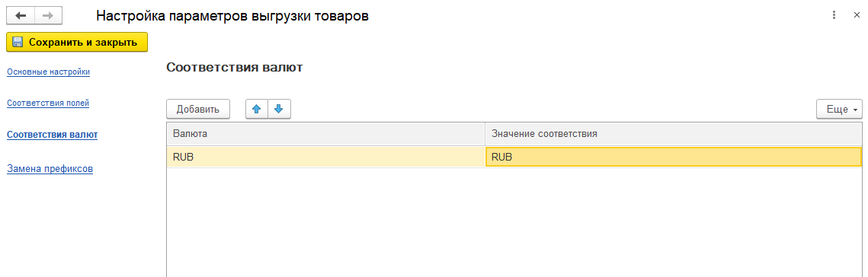Click the empty area below the RUB row
Image resolution: width=868 pixels, height=277 pixels.
click(x=514, y=222)
